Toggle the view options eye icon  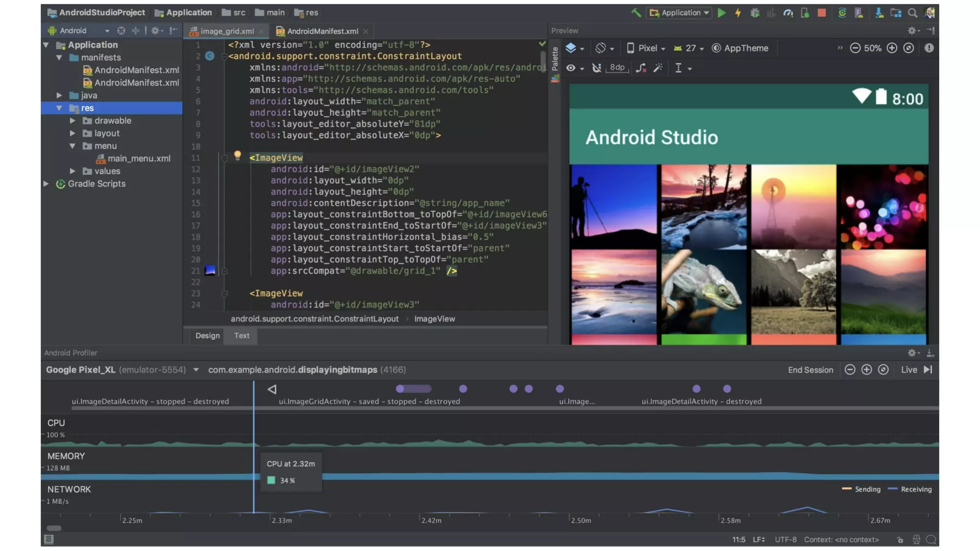(x=571, y=68)
